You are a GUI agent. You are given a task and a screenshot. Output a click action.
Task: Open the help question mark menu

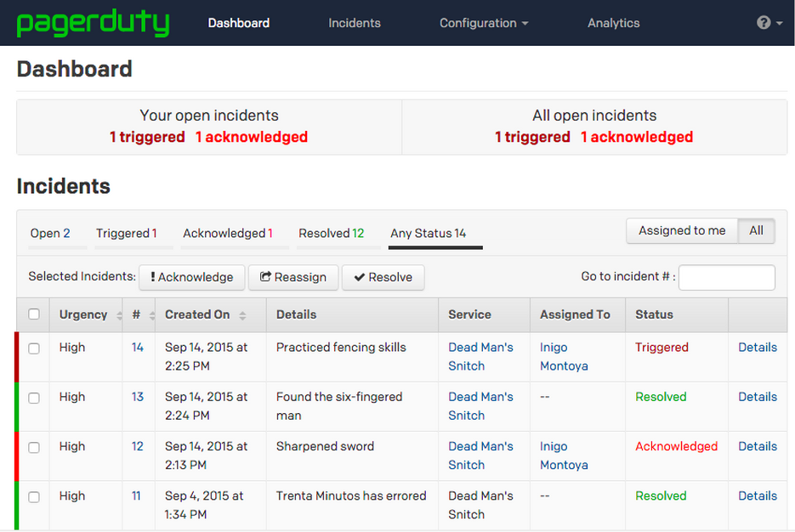pyautogui.click(x=769, y=23)
